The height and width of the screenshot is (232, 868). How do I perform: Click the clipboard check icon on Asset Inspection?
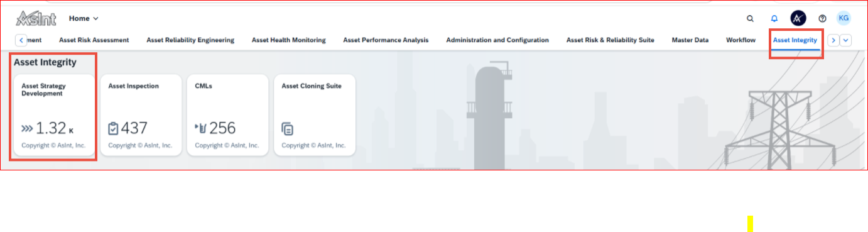113,128
